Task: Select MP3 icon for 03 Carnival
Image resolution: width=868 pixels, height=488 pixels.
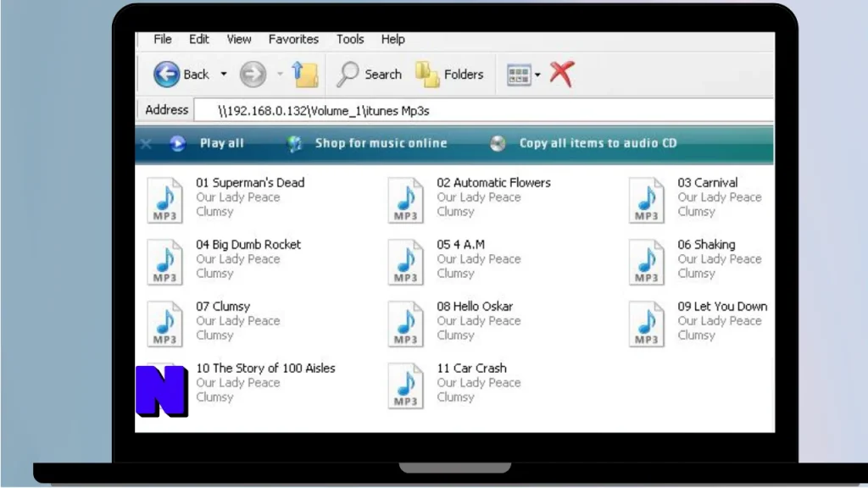Action: [x=647, y=200]
